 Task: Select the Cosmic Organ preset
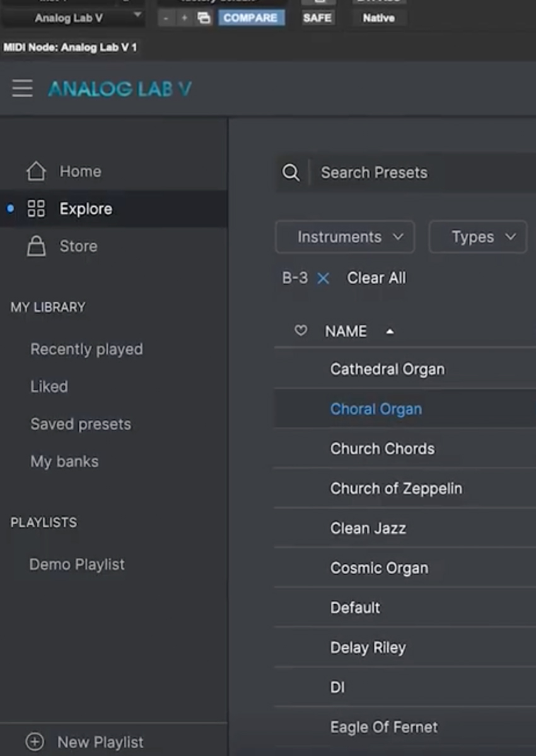(x=405, y=568)
